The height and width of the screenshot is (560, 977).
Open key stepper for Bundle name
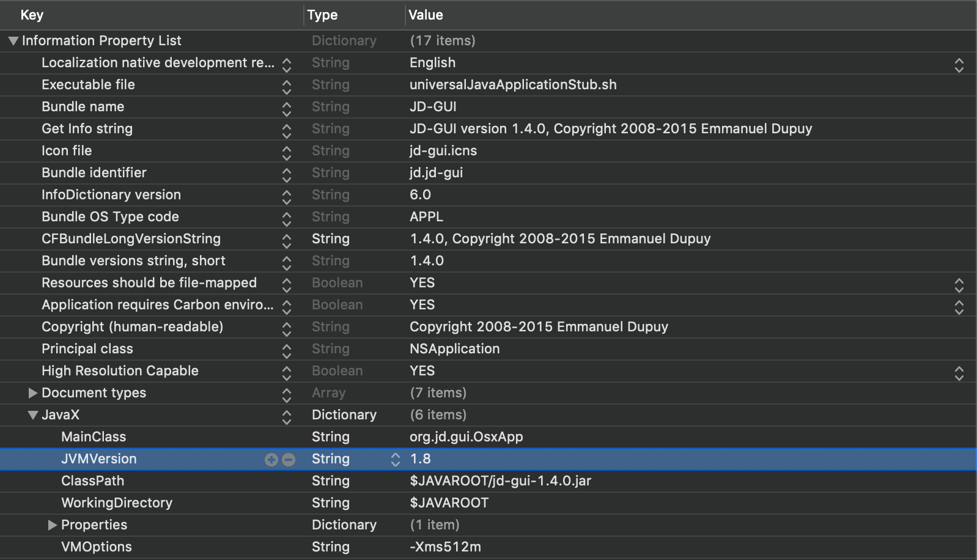pos(287,109)
